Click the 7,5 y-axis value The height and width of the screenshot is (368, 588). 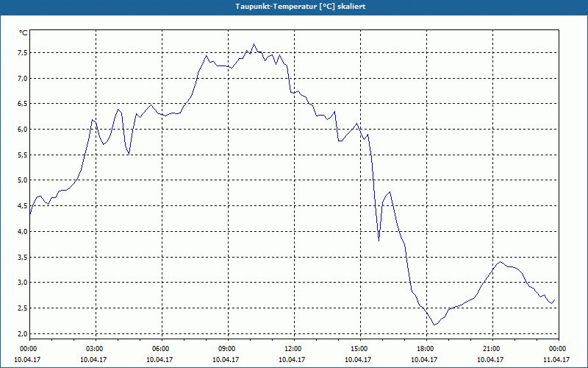(x=24, y=53)
